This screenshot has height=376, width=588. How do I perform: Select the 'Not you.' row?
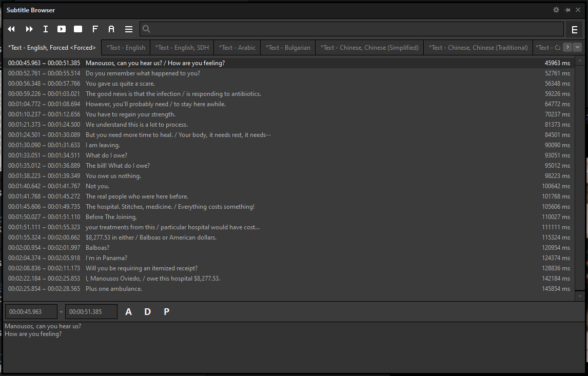click(x=289, y=186)
